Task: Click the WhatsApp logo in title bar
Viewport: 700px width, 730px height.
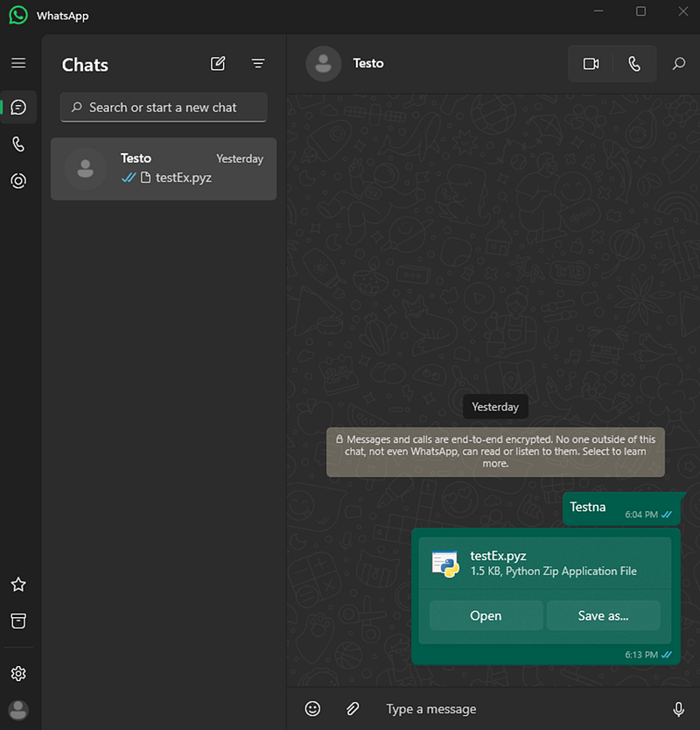Action: tap(18, 16)
